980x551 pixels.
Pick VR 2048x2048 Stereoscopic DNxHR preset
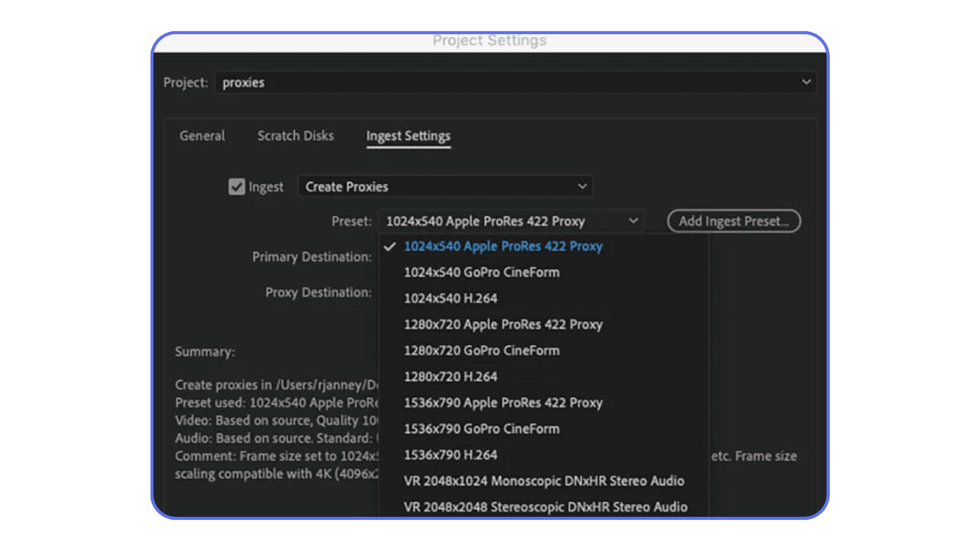coord(545,507)
